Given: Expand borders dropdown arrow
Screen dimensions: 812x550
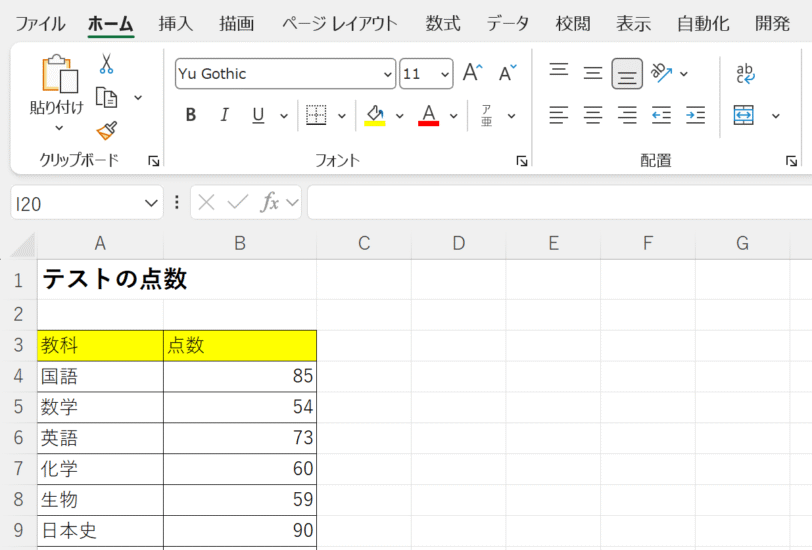Looking at the screenshot, I should point(342,115).
